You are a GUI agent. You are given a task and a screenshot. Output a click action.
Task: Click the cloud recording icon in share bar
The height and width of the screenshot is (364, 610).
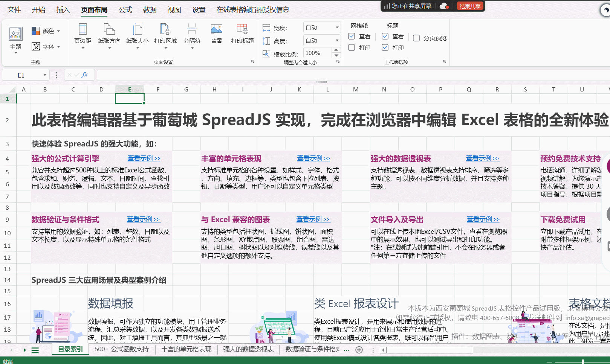coord(444,6)
